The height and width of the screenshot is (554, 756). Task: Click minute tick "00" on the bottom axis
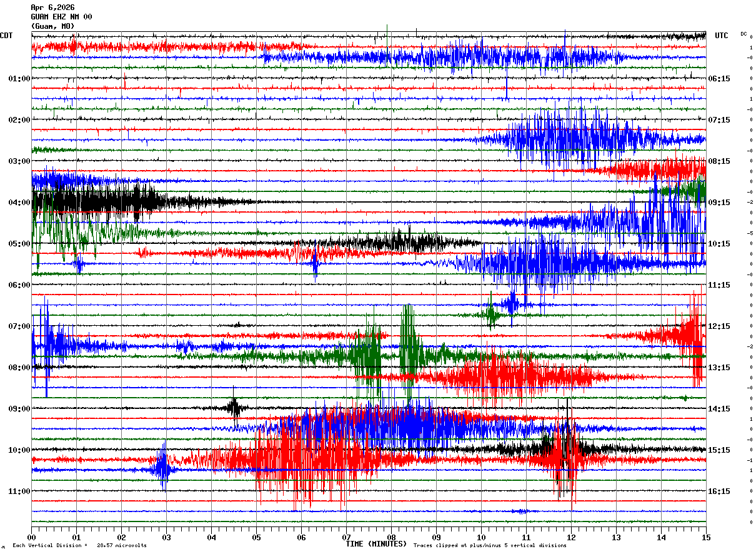coord(31,537)
